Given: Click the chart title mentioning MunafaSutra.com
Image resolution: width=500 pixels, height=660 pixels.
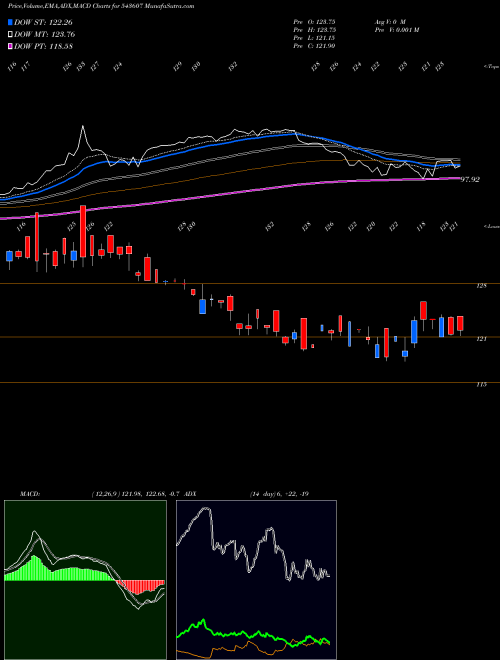Looking at the screenshot, I should click(101, 7).
